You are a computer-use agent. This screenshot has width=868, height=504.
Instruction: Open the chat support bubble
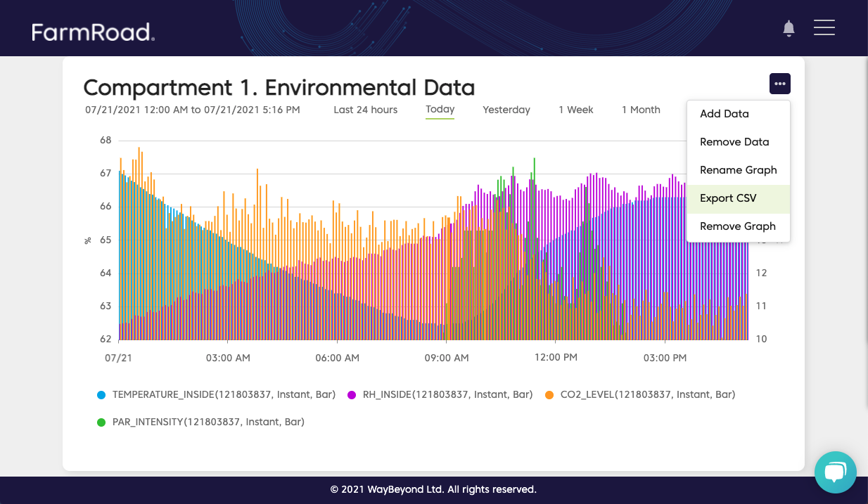[835, 472]
